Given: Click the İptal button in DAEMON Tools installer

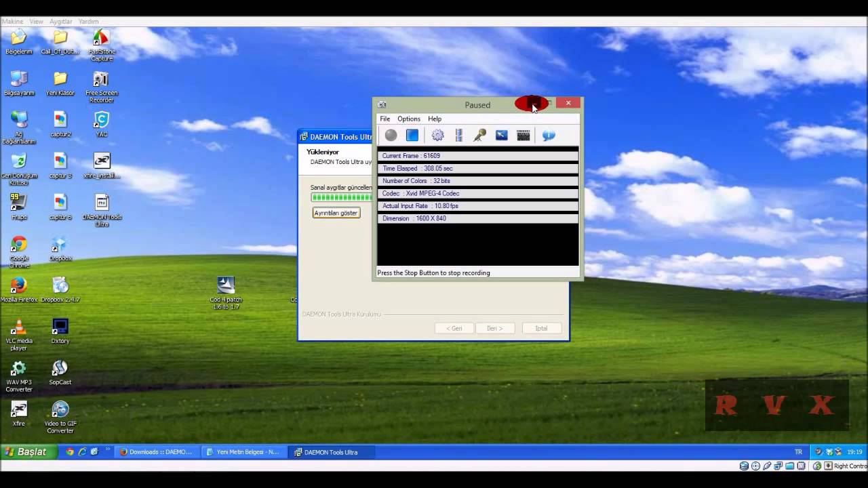Looking at the screenshot, I should 541,328.
